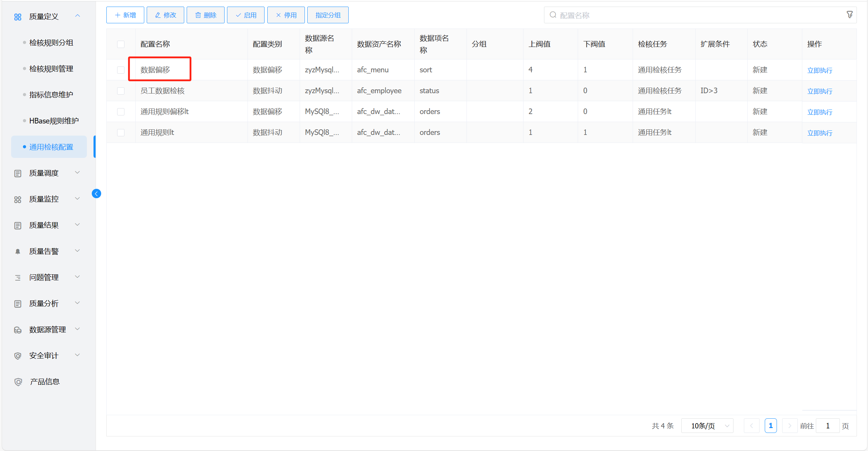868x451 pixels.
Task: Click the search magnifier icon
Action: pyautogui.click(x=553, y=15)
